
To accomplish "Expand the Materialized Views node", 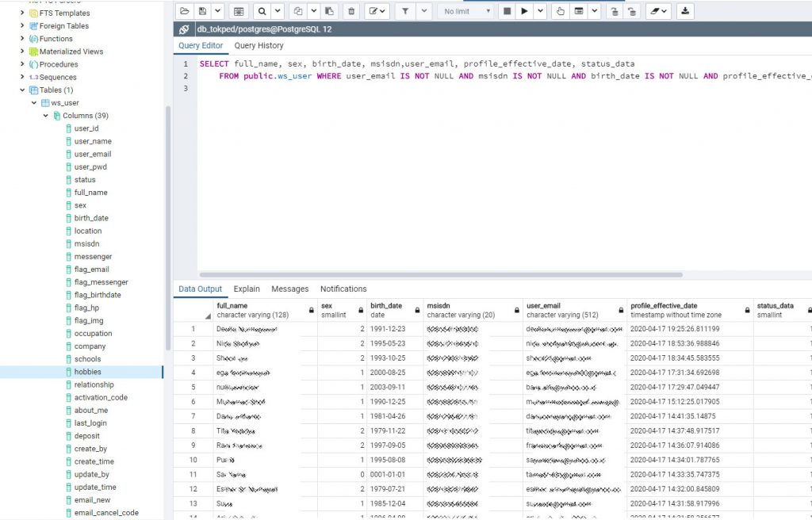I will pyautogui.click(x=22, y=52).
